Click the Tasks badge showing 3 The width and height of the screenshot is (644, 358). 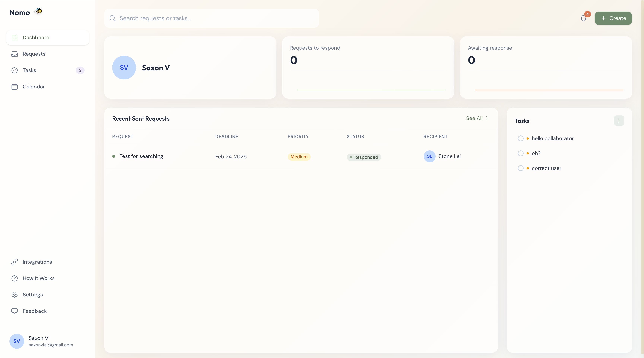point(80,70)
